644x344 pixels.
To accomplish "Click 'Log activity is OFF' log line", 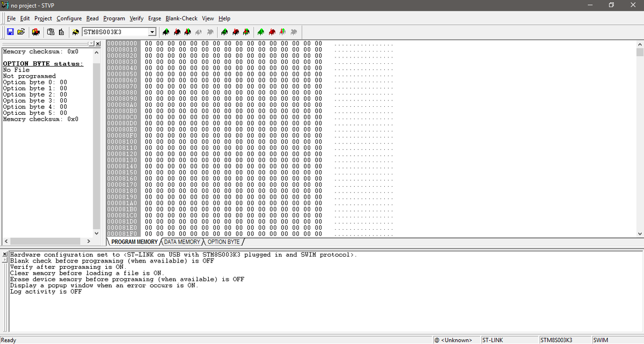I will pyautogui.click(x=46, y=291).
